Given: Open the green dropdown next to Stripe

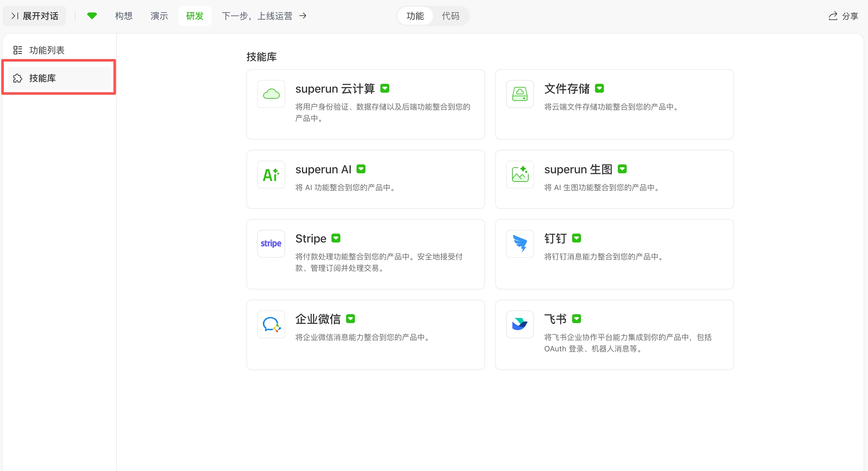Looking at the screenshot, I should point(336,238).
